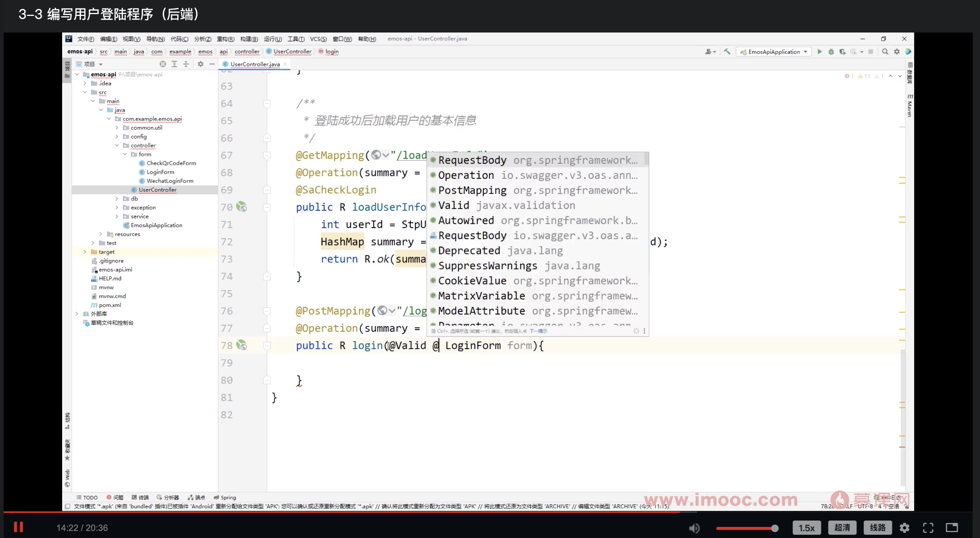Click the Debug bug icon in toolbar
980x538 pixels.
coord(831,52)
